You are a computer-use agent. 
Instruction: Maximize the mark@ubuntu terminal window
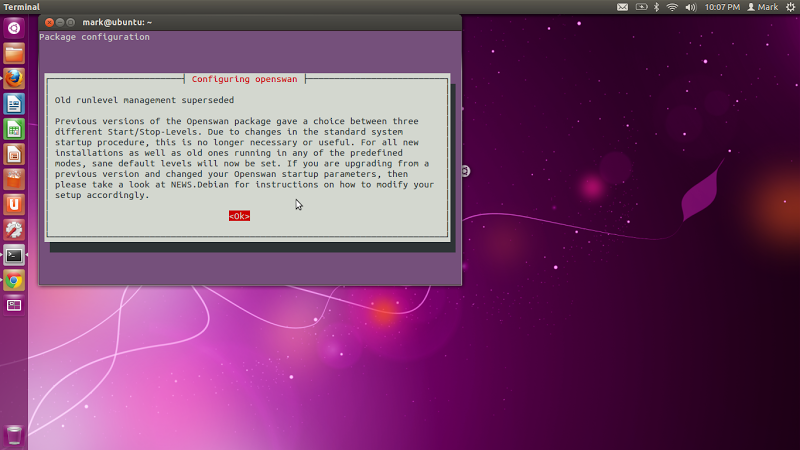coord(71,22)
